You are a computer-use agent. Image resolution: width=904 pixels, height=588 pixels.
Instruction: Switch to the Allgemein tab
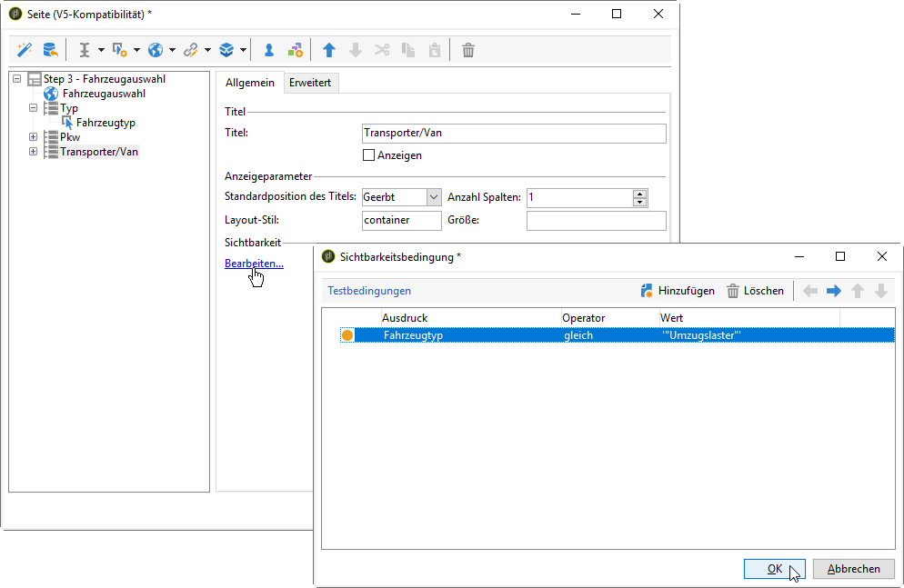249,83
